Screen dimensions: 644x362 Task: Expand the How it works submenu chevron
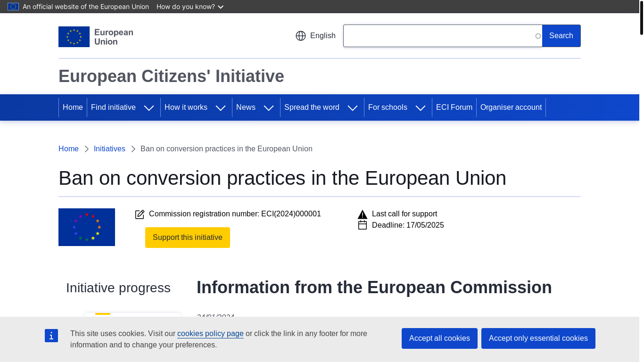click(x=221, y=108)
